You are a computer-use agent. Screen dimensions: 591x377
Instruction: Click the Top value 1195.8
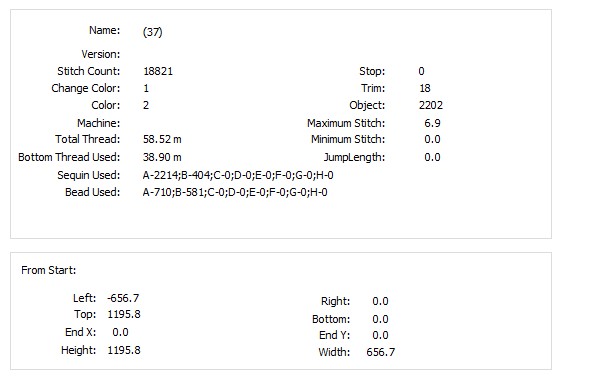coord(124,314)
